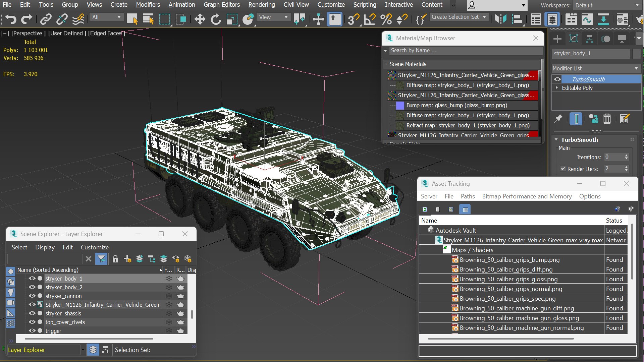Toggle Render Iters checkbox

[x=563, y=169]
